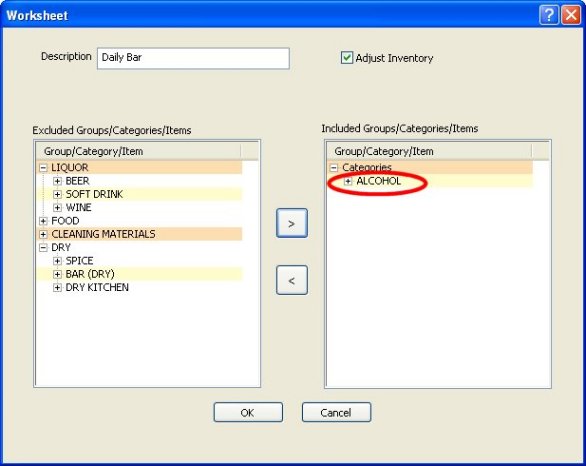Expand the FOOD group

43,221
